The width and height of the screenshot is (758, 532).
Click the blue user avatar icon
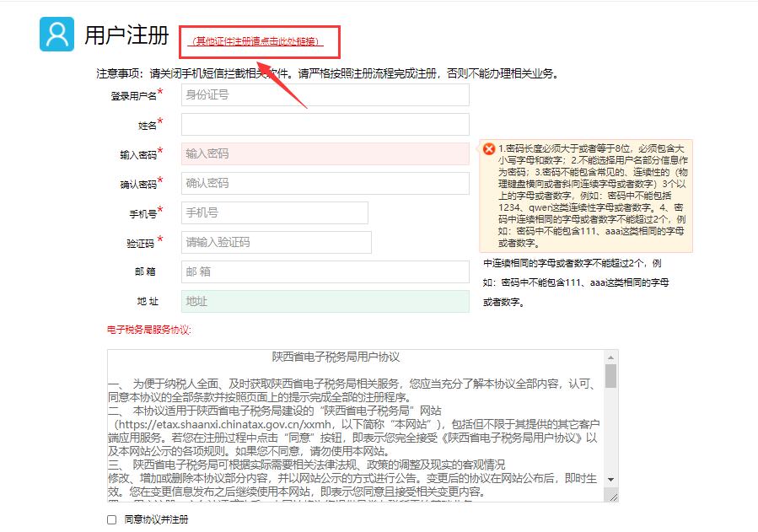pos(56,35)
